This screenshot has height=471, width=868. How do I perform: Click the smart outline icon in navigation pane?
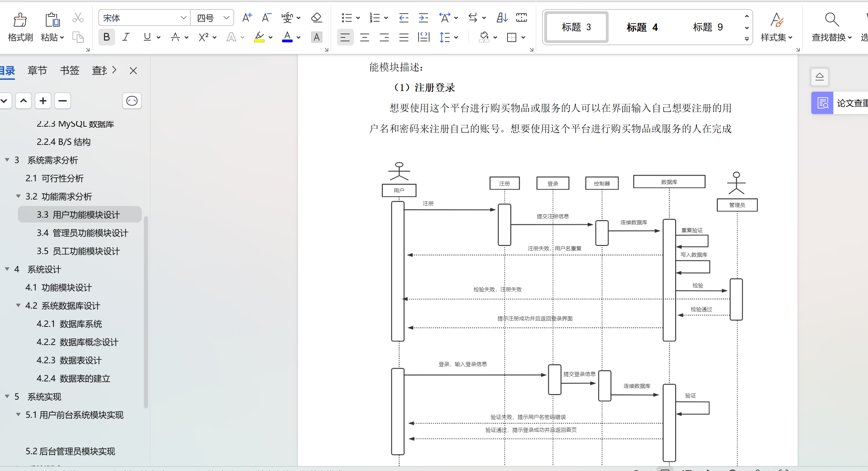click(x=132, y=101)
